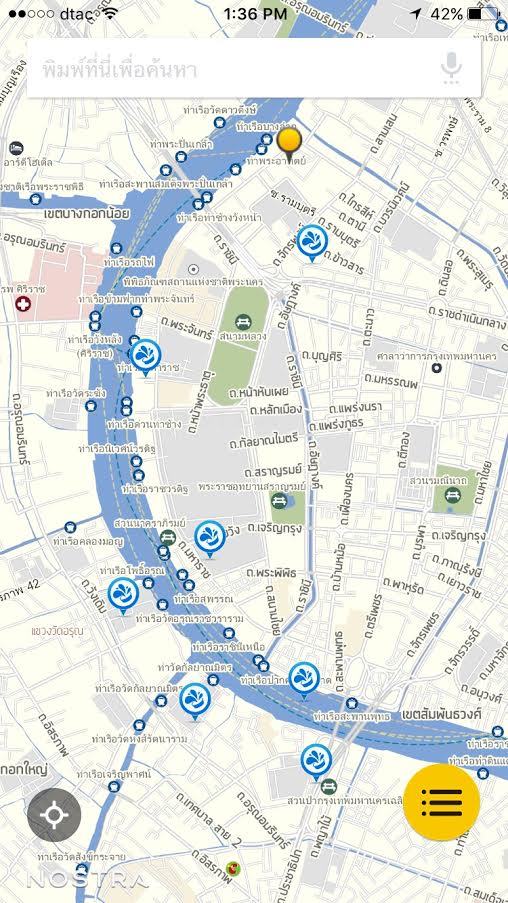Tap the search place input field
This screenshot has height=903, width=508.
point(253,69)
